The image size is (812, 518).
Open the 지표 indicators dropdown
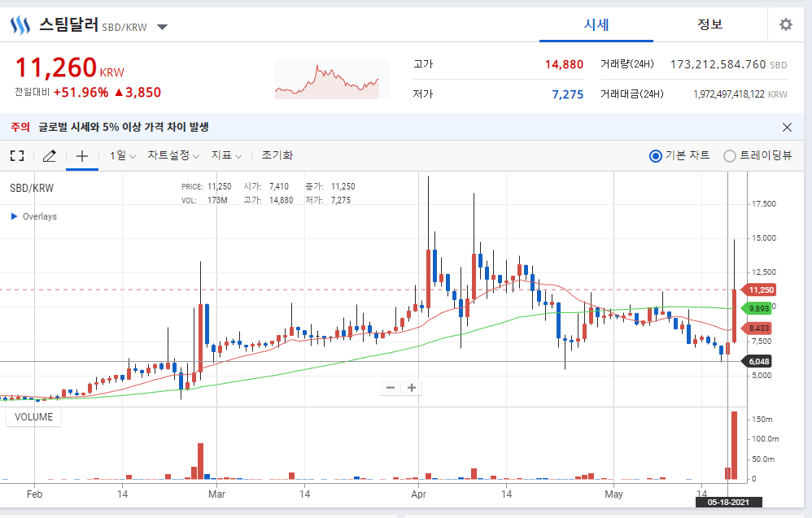pyautogui.click(x=226, y=156)
